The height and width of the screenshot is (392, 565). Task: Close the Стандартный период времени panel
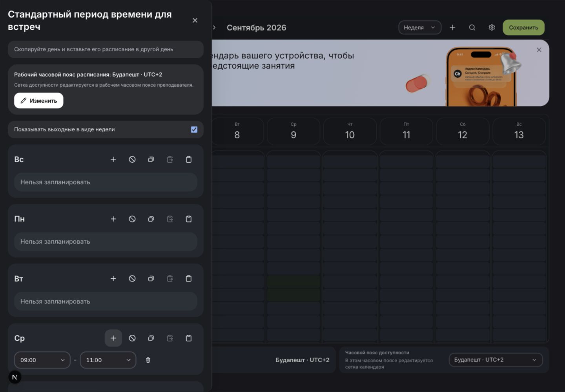point(195,20)
